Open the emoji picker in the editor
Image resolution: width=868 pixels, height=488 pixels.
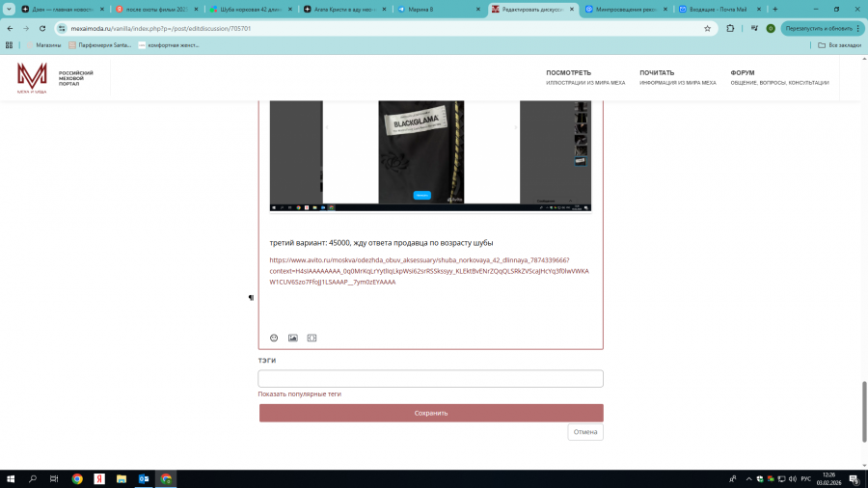(274, 338)
